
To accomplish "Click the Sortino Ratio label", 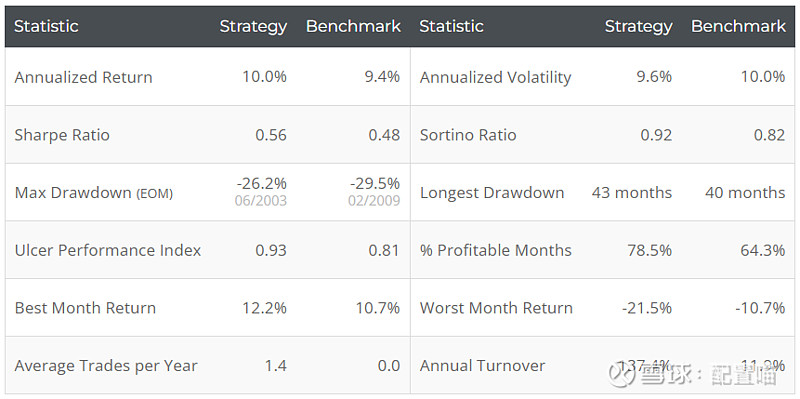I will [x=468, y=135].
